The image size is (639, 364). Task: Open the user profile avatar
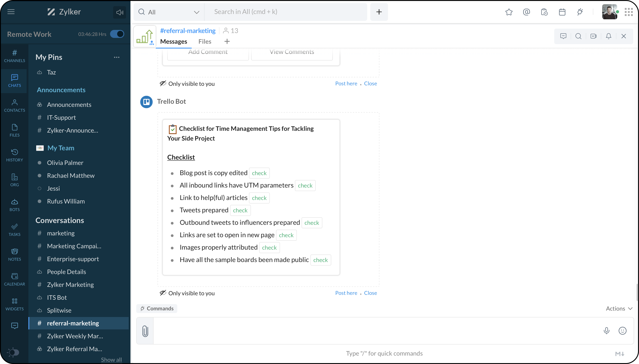(609, 12)
